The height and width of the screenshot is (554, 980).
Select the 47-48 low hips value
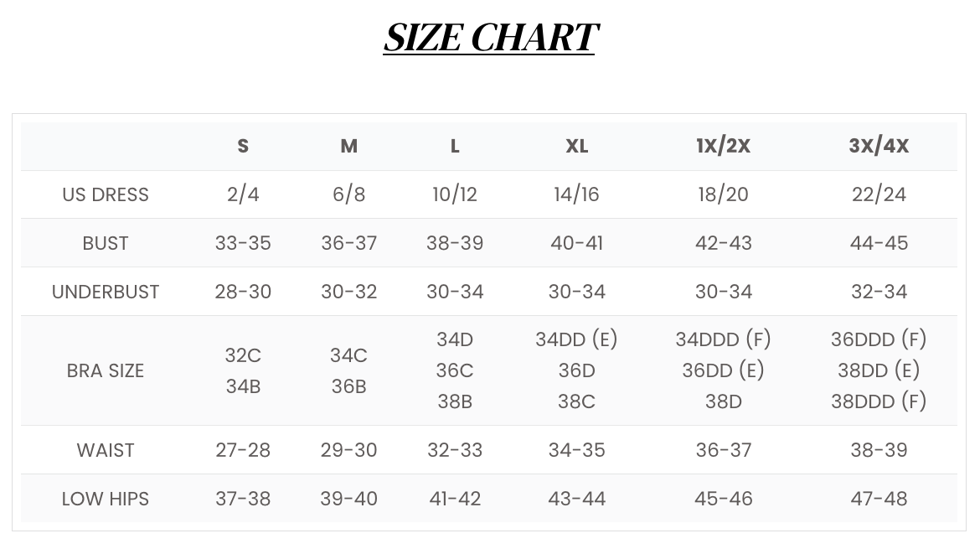879,499
